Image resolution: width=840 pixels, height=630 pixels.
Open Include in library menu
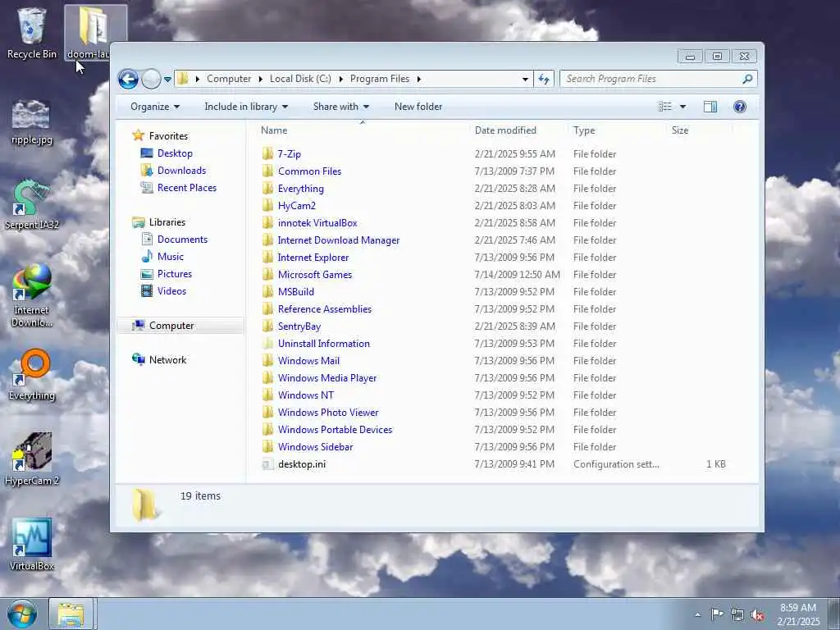tap(246, 107)
